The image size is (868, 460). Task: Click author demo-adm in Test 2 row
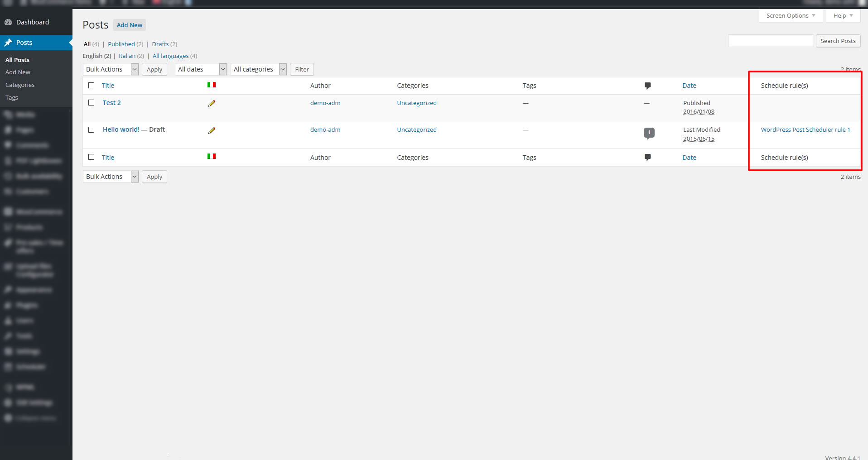325,103
